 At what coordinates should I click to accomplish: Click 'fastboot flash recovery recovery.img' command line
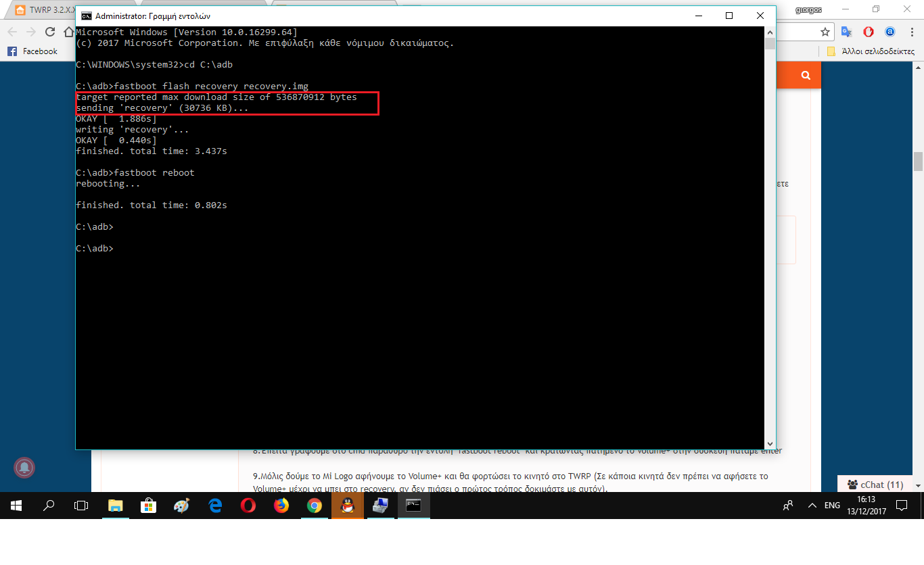tap(192, 87)
